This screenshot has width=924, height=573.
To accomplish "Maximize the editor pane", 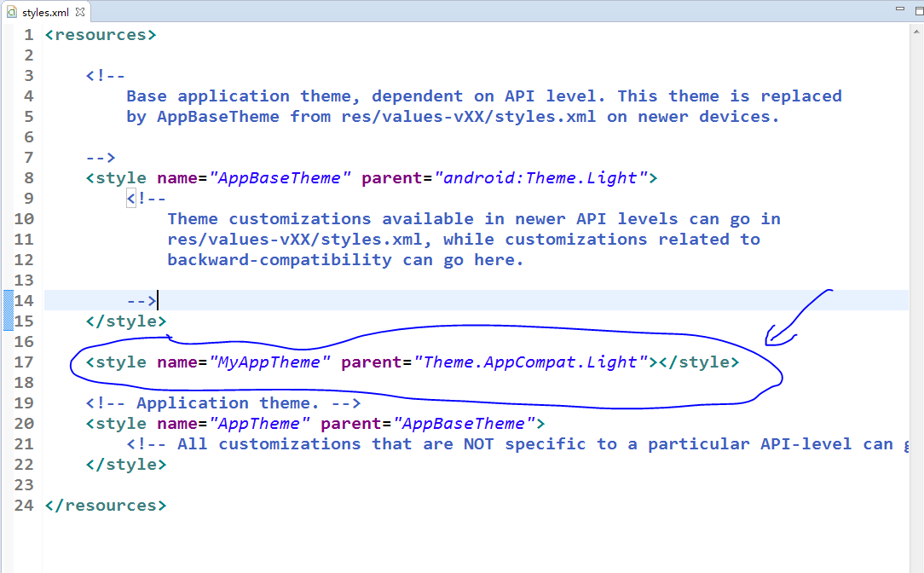I will point(919,10).
